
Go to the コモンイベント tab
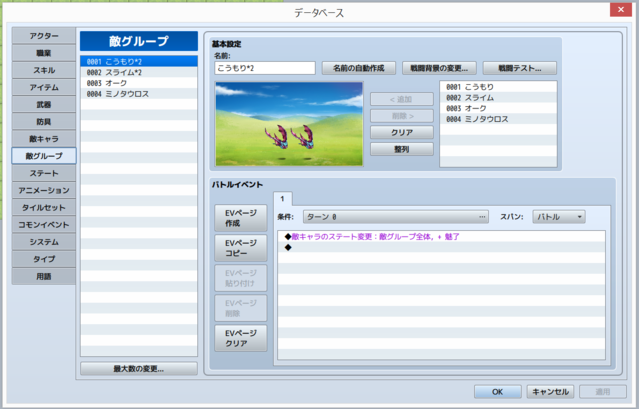tap(44, 224)
